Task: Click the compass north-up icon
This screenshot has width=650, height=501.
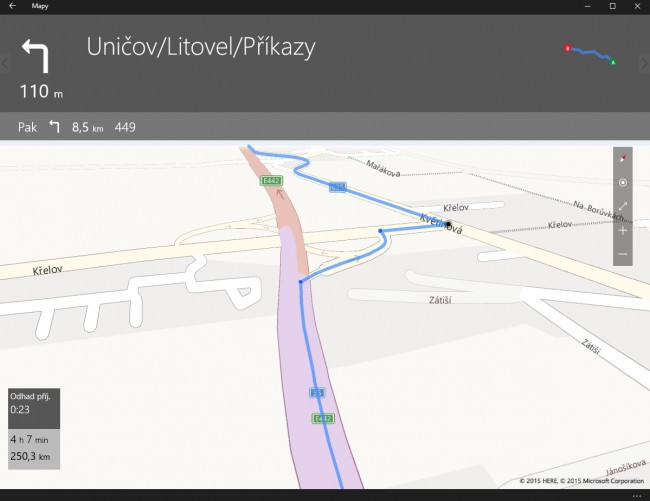Action: tap(623, 159)
